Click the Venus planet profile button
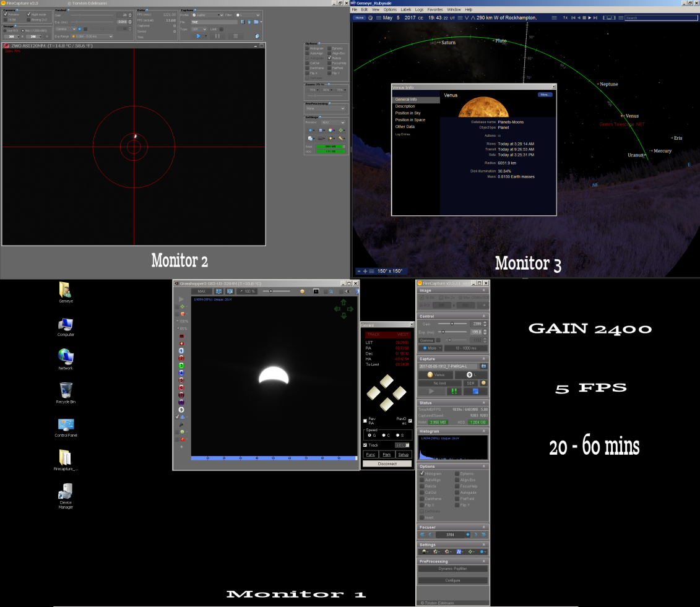The width and height of the screenshot is (700, 607). point(436,375)
